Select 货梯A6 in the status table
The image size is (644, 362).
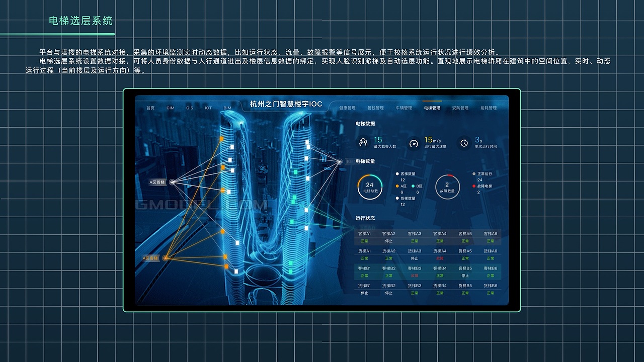[x=491, y=251]
